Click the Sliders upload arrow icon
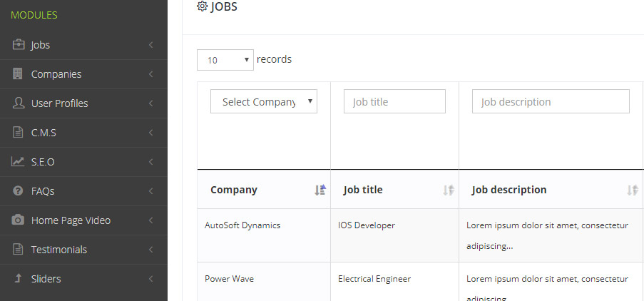The image size is (644, 301). pyautogui.click(x=19, y=279)
